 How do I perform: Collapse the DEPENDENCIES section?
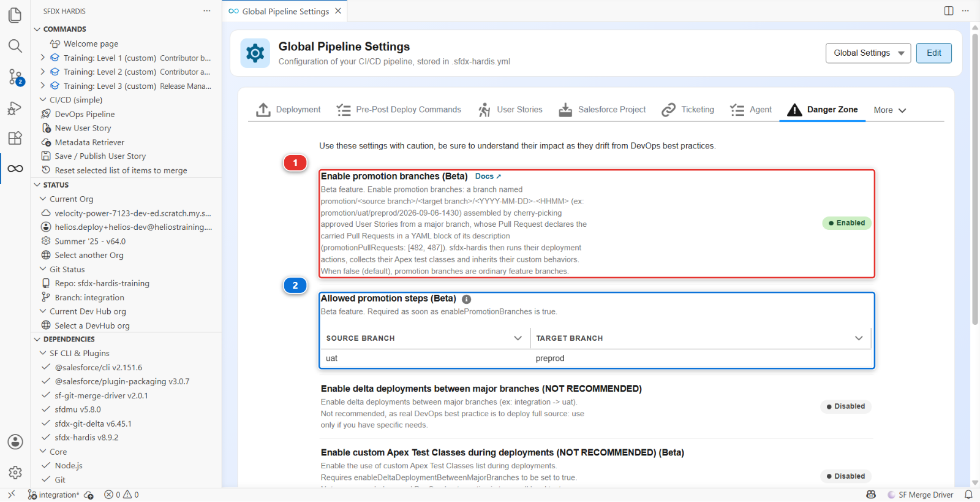[37, 339]
